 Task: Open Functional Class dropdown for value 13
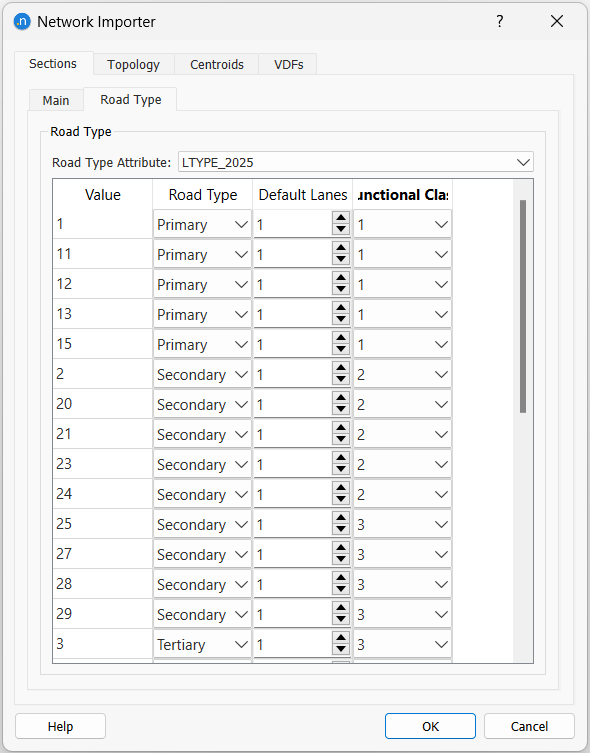[x=402, y=315]
